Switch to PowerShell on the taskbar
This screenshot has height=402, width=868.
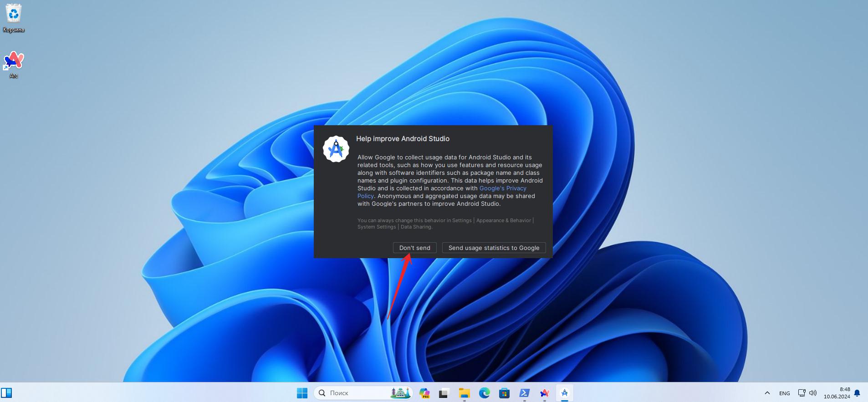point(524,393)
